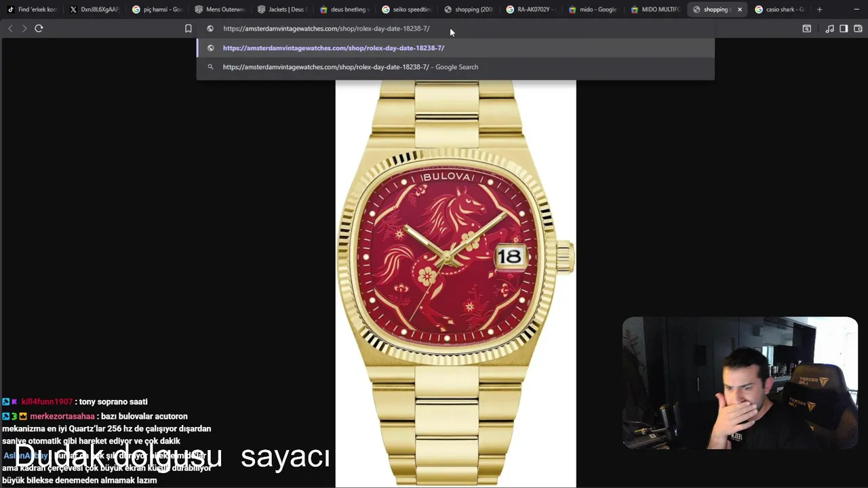Close the active shopping tab
The width and height of the screenshot is (868, 488).
click(739, 9)
